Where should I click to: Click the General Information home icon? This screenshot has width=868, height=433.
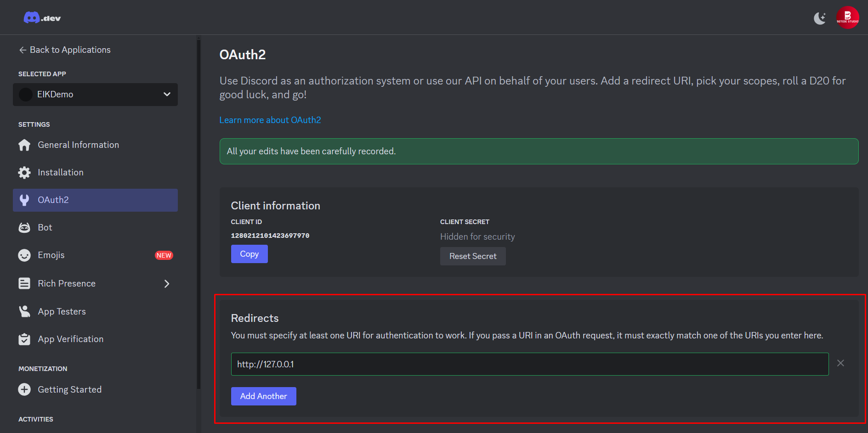coord(24,145)
